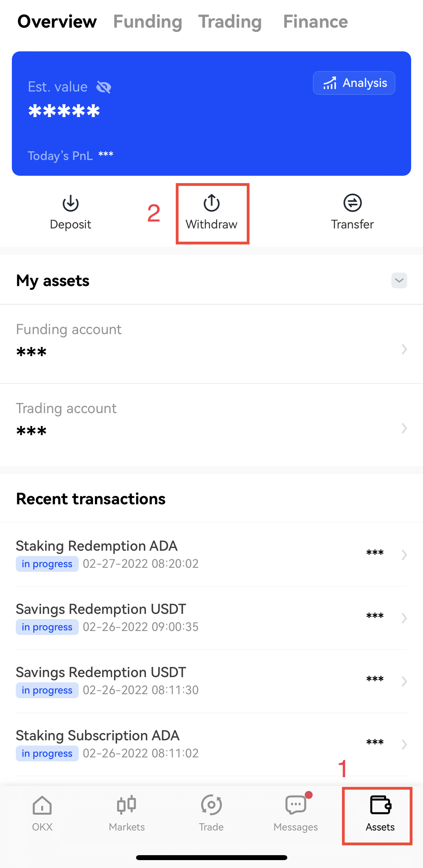Select the Assets wallet icon
The height and width of the screenshot is (868, 423).
380,805
